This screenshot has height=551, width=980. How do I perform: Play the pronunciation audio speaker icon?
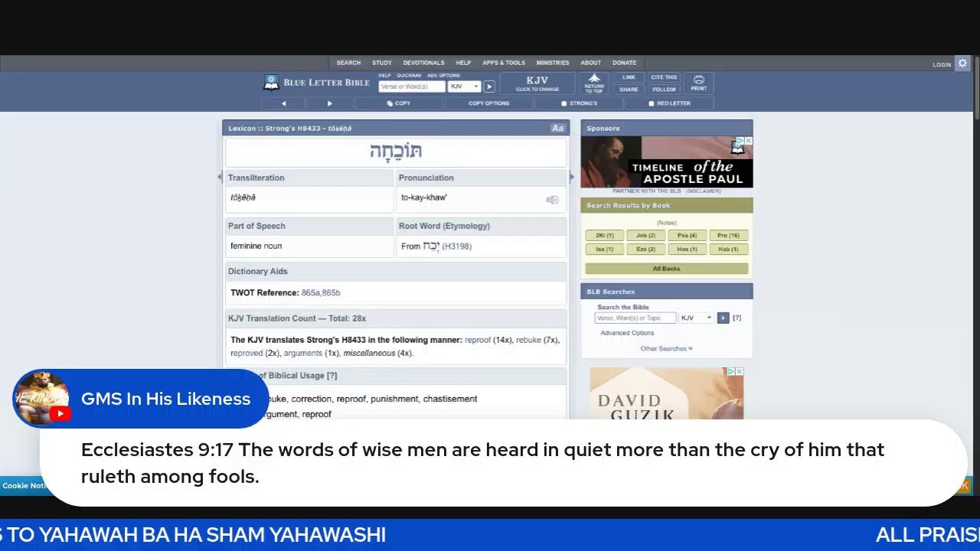(x=552, y=200)
